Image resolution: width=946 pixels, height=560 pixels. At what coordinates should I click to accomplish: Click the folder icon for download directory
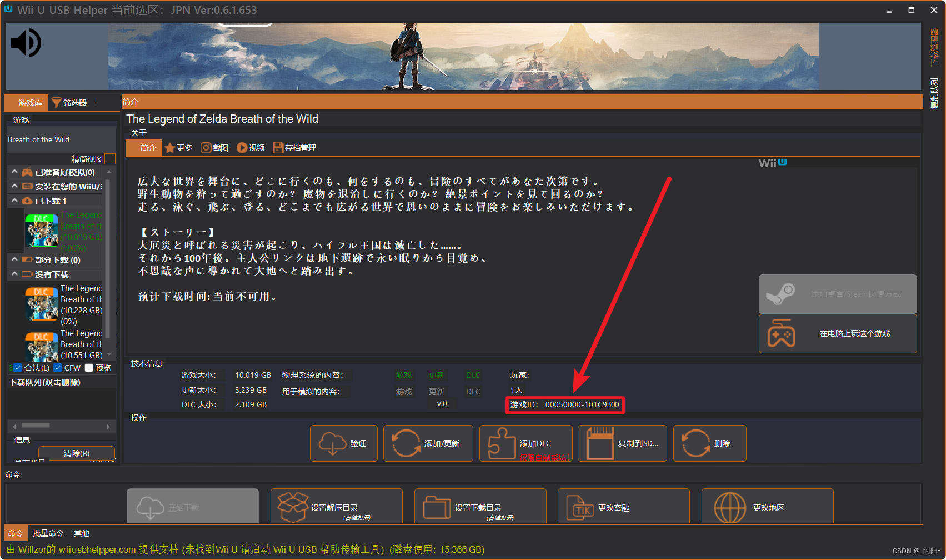(x=437, y=507)
